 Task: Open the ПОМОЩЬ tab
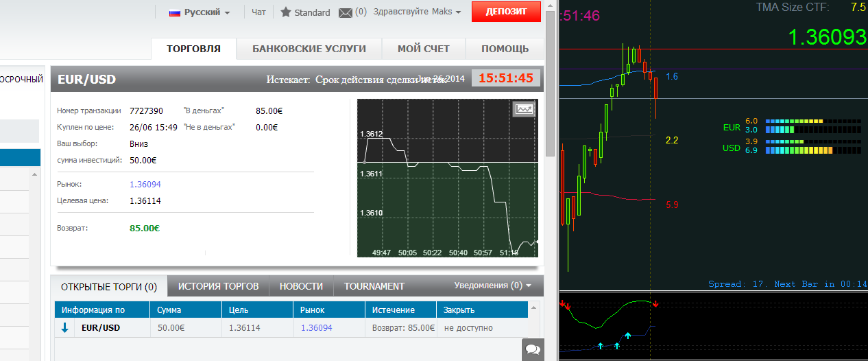click(x=505, y=49)
